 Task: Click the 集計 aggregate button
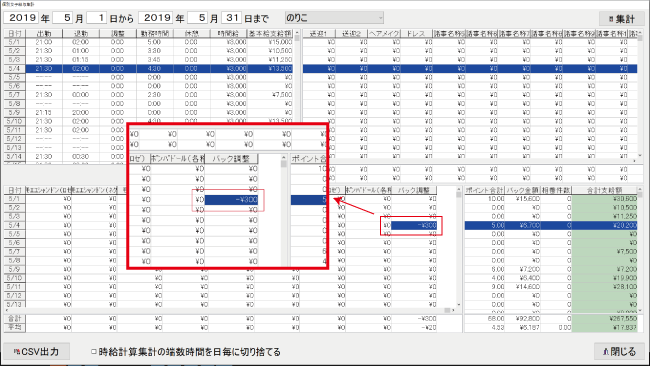point(621,19)
